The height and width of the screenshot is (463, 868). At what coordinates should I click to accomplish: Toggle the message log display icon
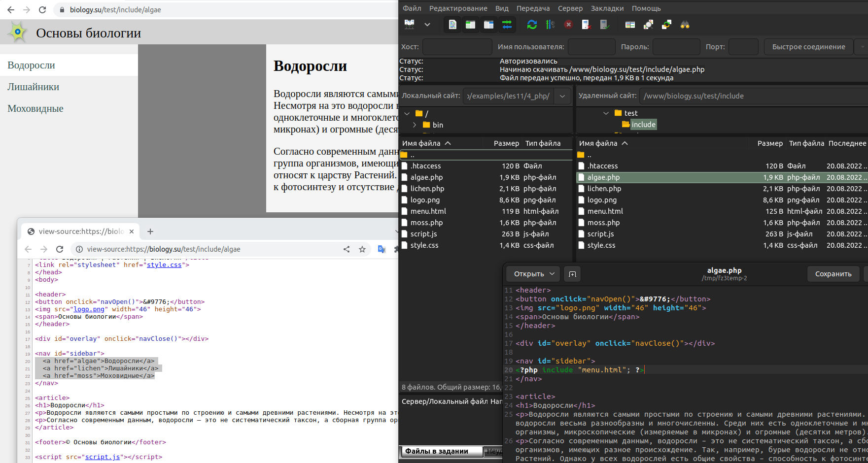[452, 24]
